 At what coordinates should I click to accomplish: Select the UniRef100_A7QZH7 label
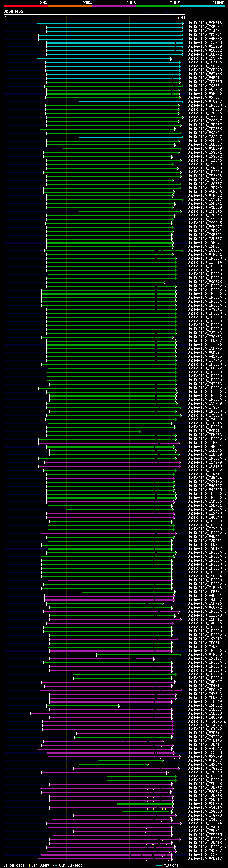[204, 102]
